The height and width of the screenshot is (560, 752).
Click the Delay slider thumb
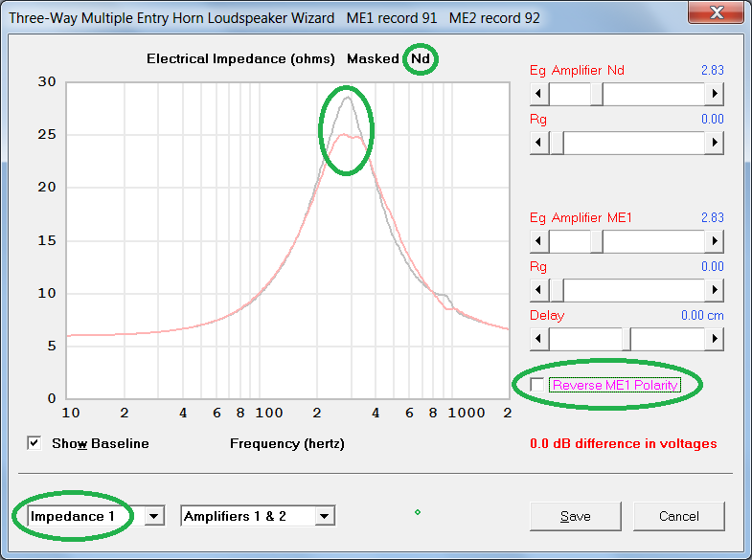pyautogui.click(x=627, y=339)
